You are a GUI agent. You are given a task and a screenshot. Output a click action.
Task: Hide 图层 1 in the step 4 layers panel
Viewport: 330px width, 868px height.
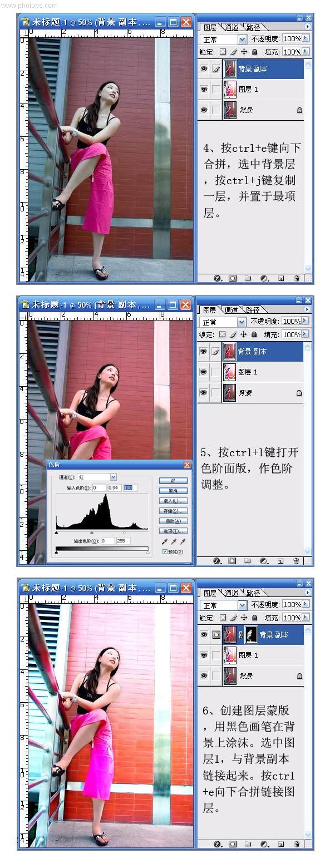tap(204, 90)
